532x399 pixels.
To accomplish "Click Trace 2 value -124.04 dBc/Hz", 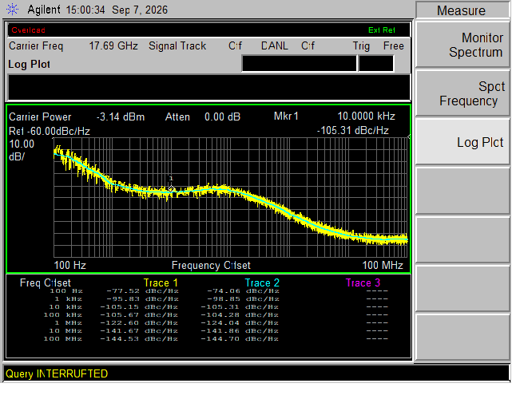I will click(x=240, y=322).
